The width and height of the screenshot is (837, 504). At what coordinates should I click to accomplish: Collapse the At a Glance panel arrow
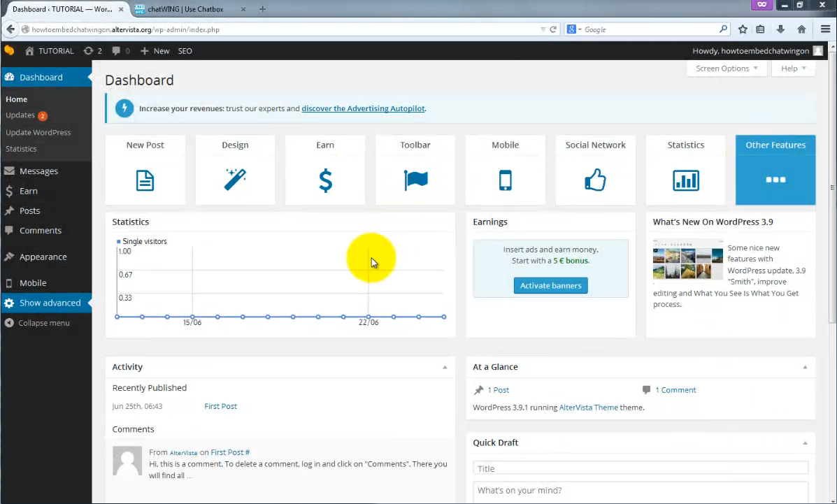[805, 367]
